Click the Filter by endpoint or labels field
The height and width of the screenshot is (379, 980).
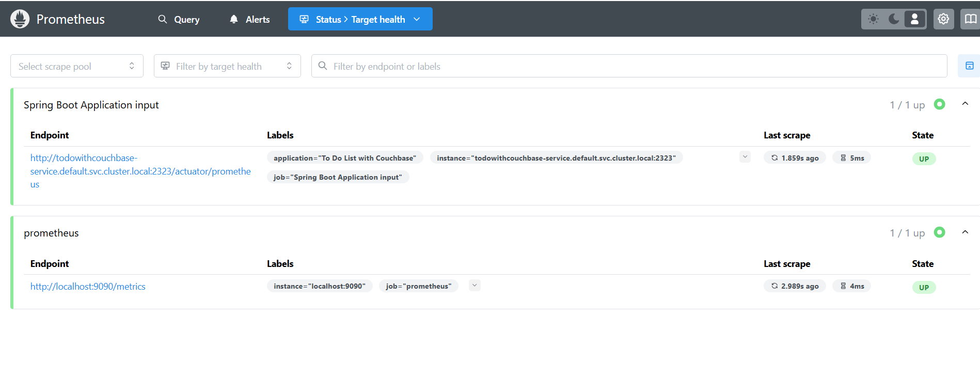[629, 66]
